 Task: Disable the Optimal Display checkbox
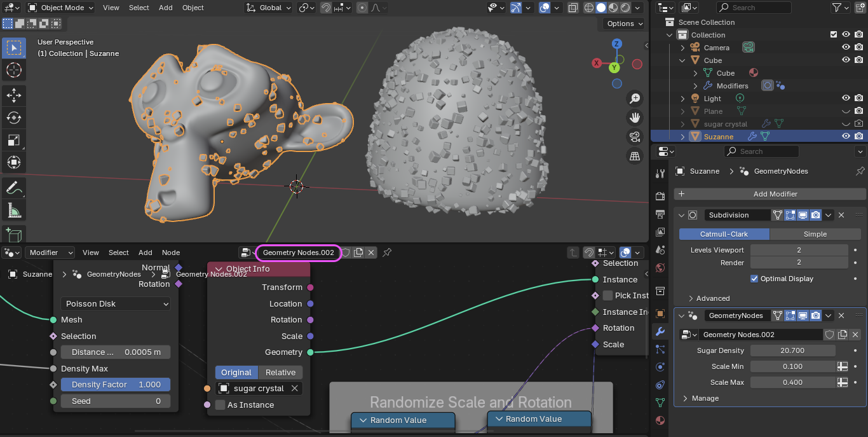coord(754,279)
